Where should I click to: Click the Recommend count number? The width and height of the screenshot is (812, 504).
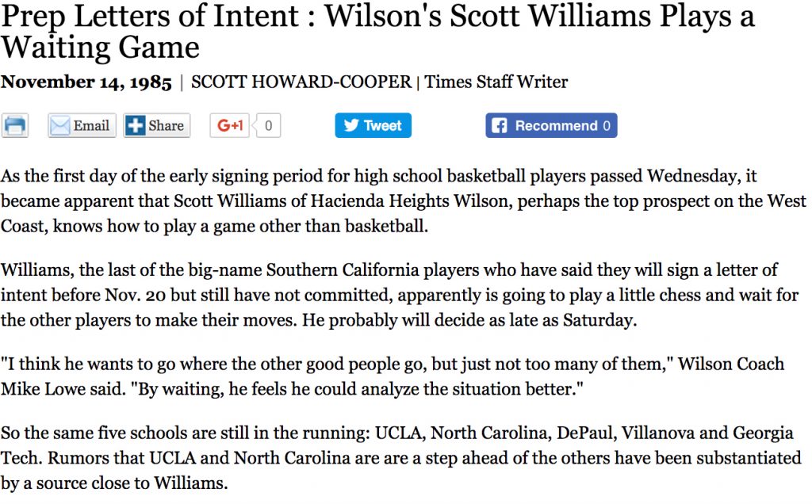[x=607, y=126]
